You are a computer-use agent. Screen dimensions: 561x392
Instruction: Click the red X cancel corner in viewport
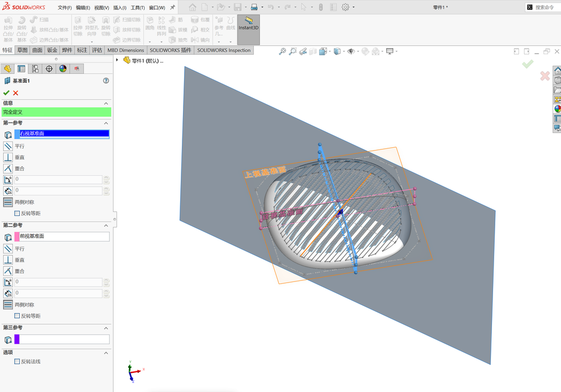coord(545,76)
